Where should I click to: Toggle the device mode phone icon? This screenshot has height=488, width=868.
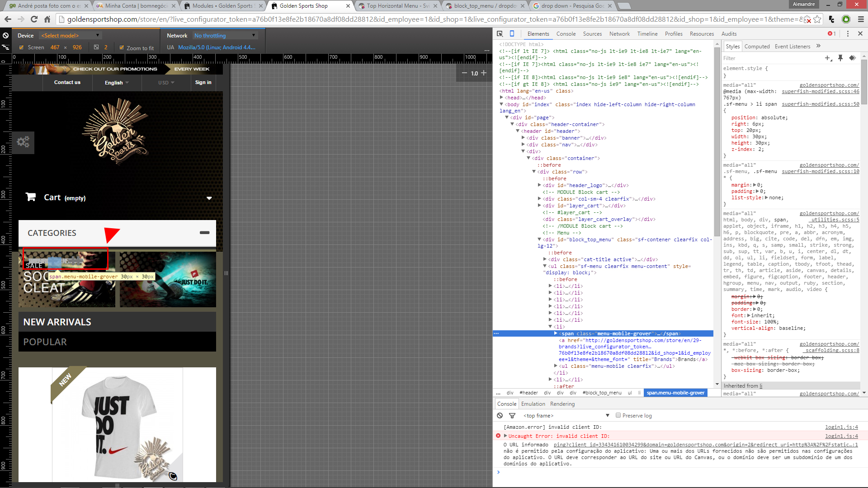[512, 34]
